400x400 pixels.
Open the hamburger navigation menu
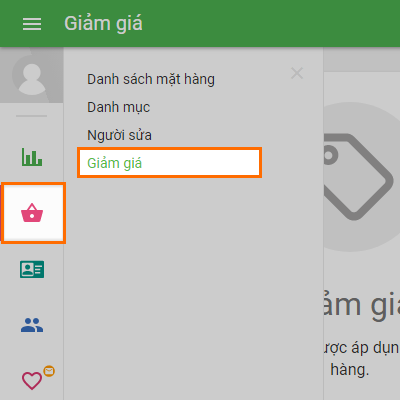click(32, 24)
